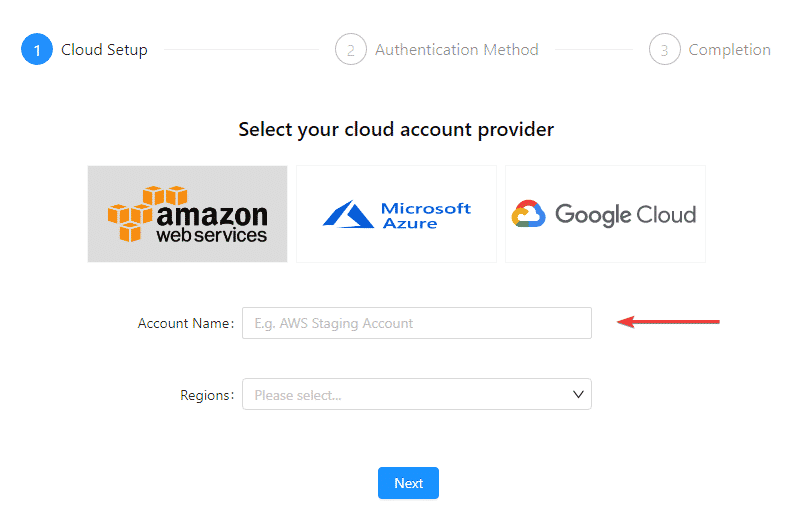Screen dimensions: 789x510
Task: Expand Regions using the chevron arrow
Action: pyautogui.click(x=578, y=394)
